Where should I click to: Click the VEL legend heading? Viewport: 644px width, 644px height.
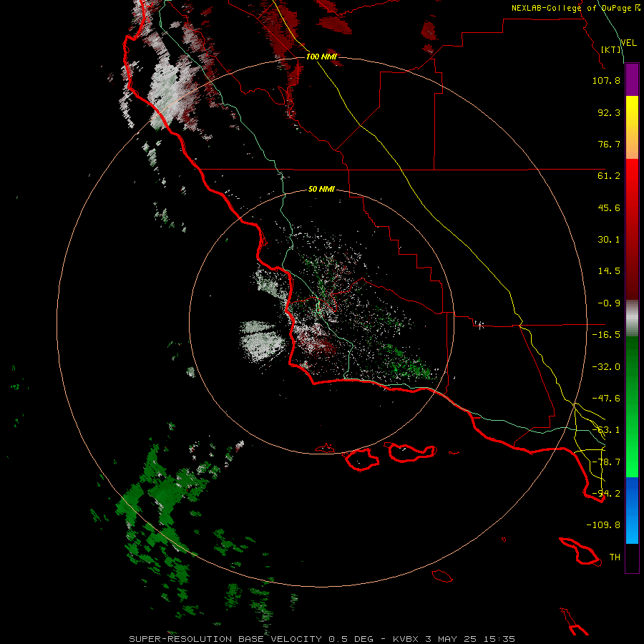[x=628, y=43]
